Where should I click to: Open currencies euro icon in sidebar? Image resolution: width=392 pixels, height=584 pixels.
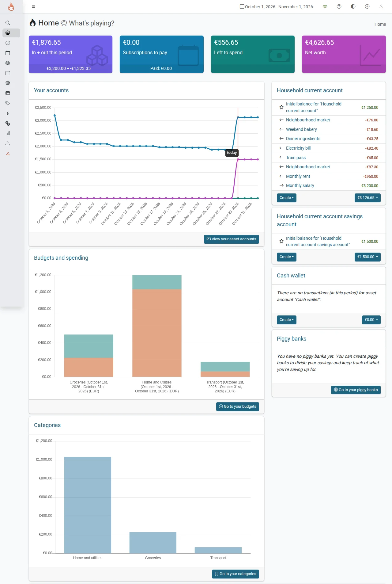tap(8, 113)
